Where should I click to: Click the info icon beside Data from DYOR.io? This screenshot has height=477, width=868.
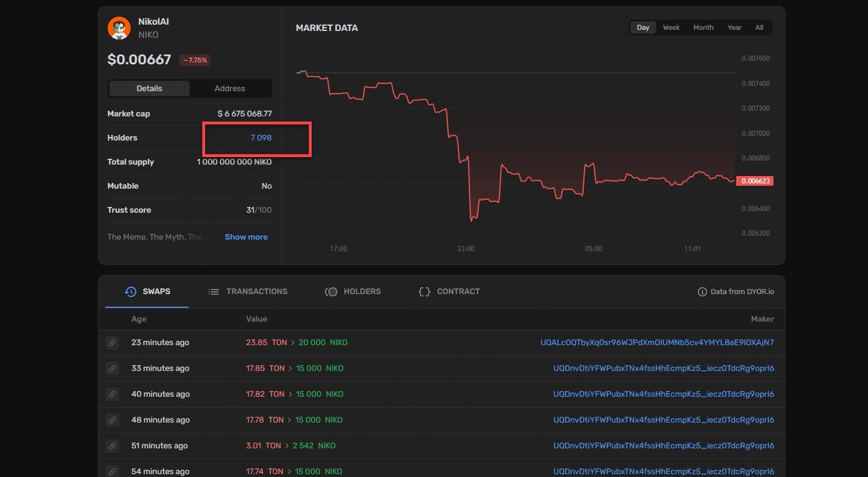coord(702,292)
